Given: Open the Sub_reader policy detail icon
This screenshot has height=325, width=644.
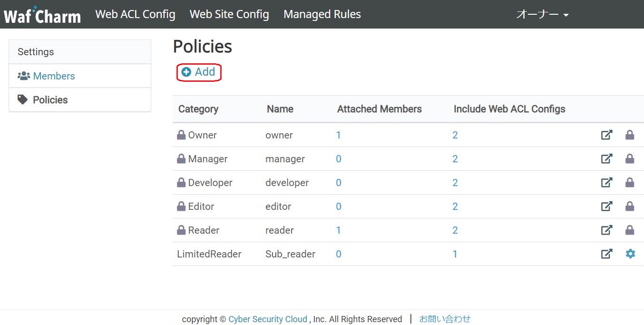Looking at the screenshot, I should click(606, 254).
